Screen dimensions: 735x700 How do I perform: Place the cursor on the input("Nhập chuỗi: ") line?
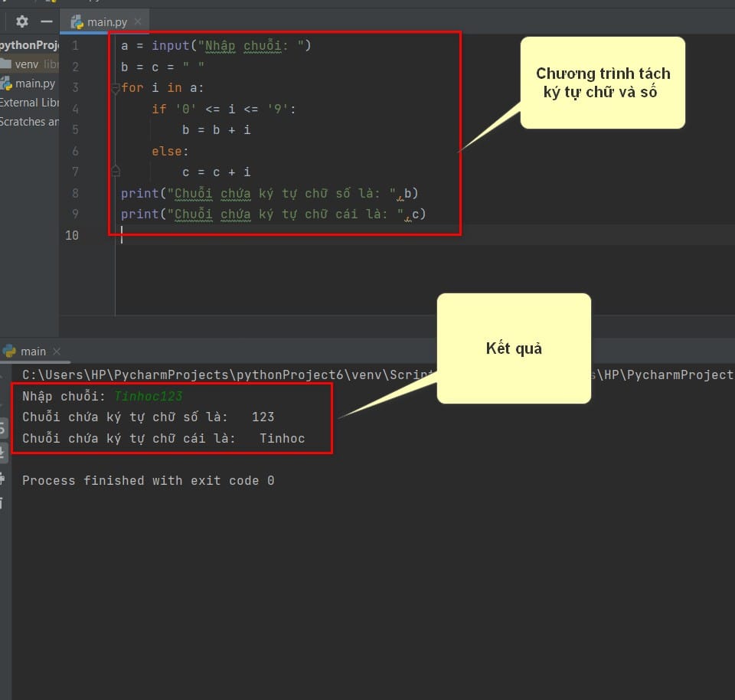click(x=216, y=46)
